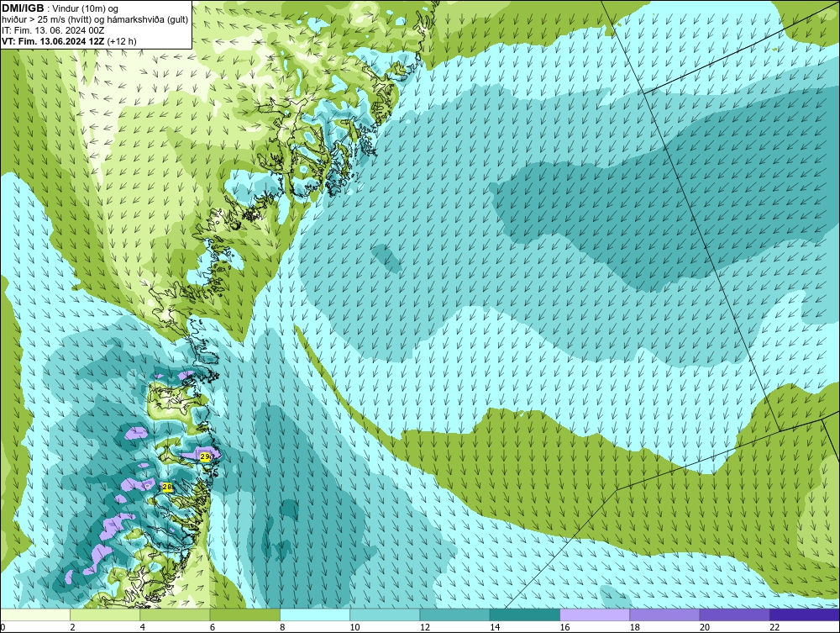
Task: Click the 6–8 m/s olive green legend swatch
Action: pyautogui.click(x=244, y=615)
